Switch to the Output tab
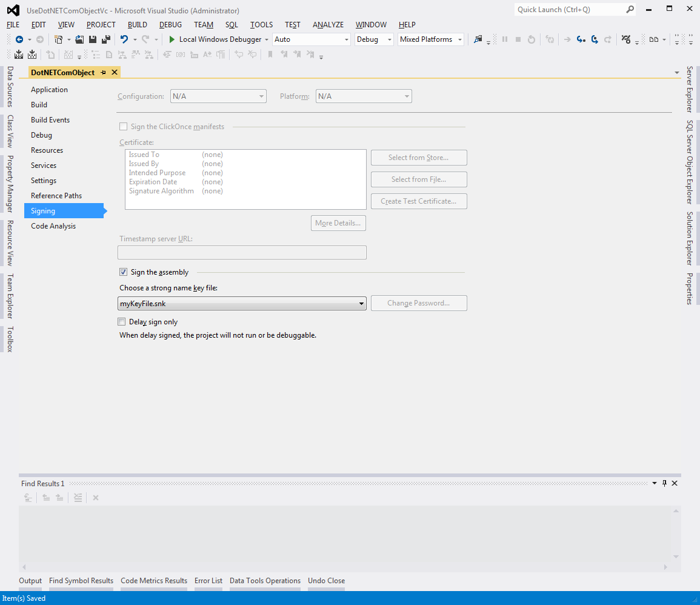The height and width of the screenshot is (605, 700). (30, 580)
